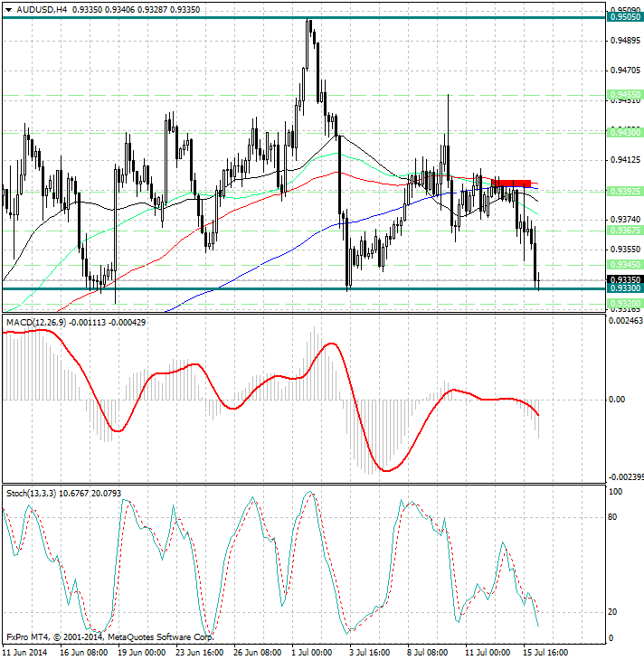The image size is (644, 660).
Task: Select the 11 Jun 2014 date label
Action: (24, 653)
